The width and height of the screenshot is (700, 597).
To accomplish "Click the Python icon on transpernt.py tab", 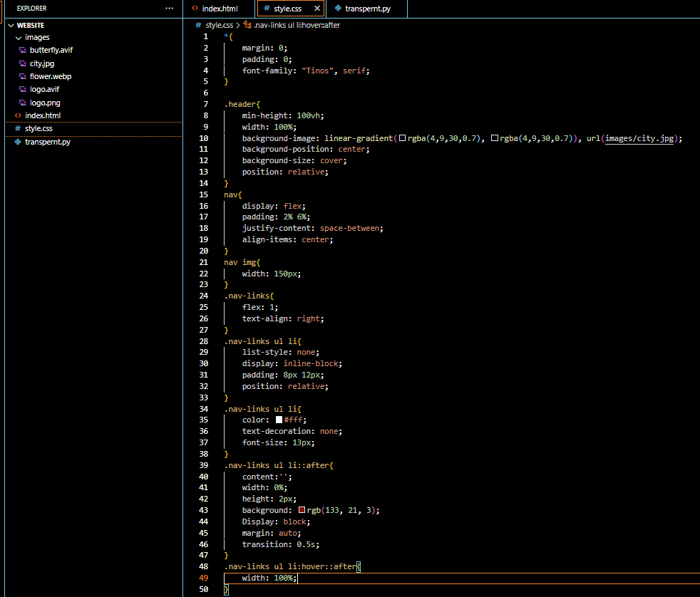I will coord(338,9).
